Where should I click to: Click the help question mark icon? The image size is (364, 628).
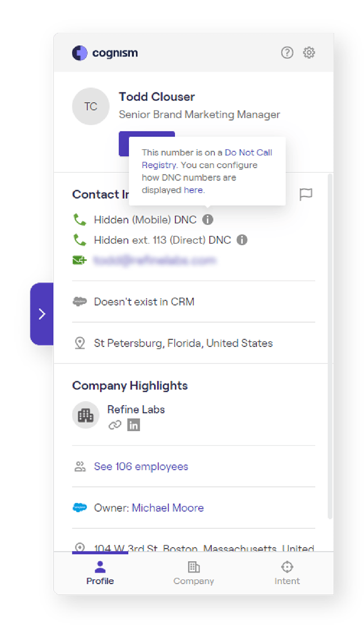pyautogui.click(x=287, y=52)
